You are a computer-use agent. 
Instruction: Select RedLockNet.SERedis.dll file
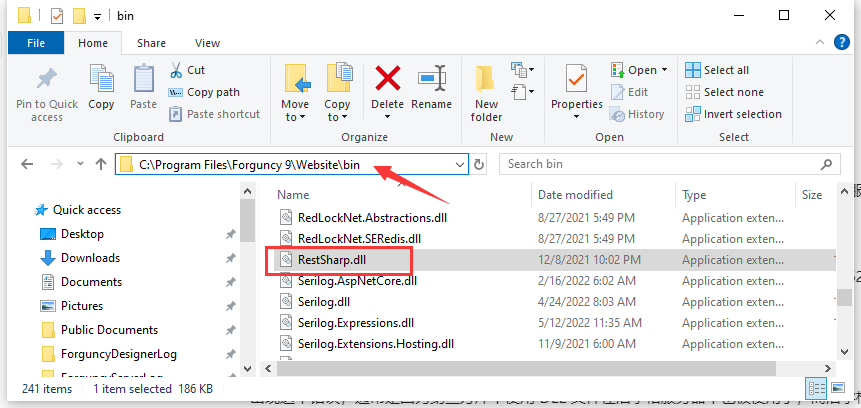point(359,239)
